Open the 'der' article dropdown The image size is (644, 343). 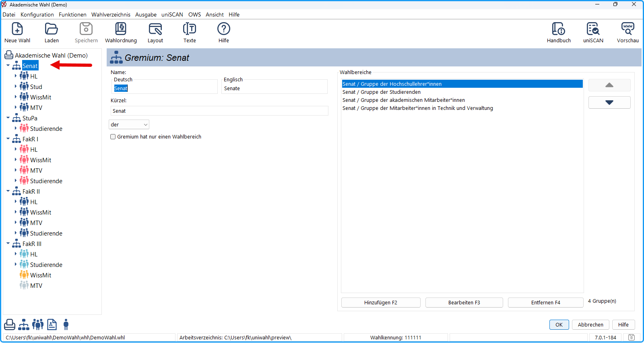click(129, 125)
